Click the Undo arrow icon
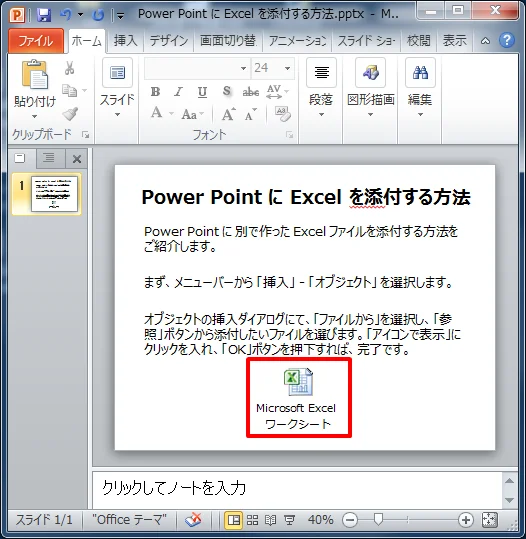 pos(66,14)
